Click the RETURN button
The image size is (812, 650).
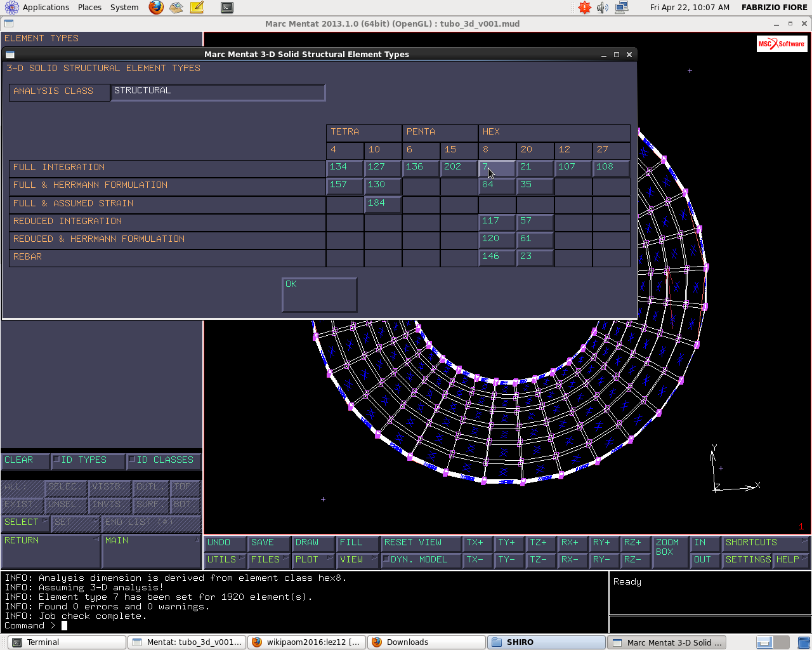click(51, 551)
